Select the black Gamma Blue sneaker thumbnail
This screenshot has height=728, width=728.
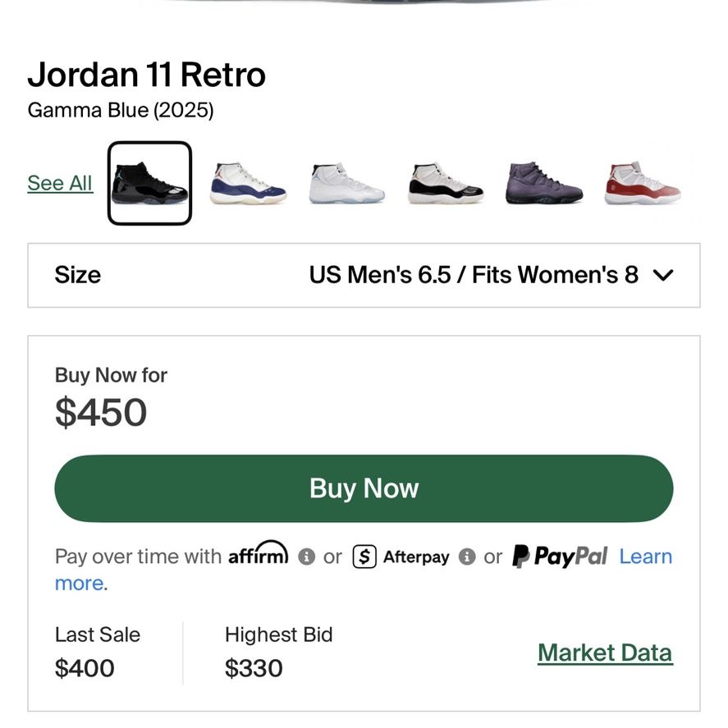pos(149,183)
